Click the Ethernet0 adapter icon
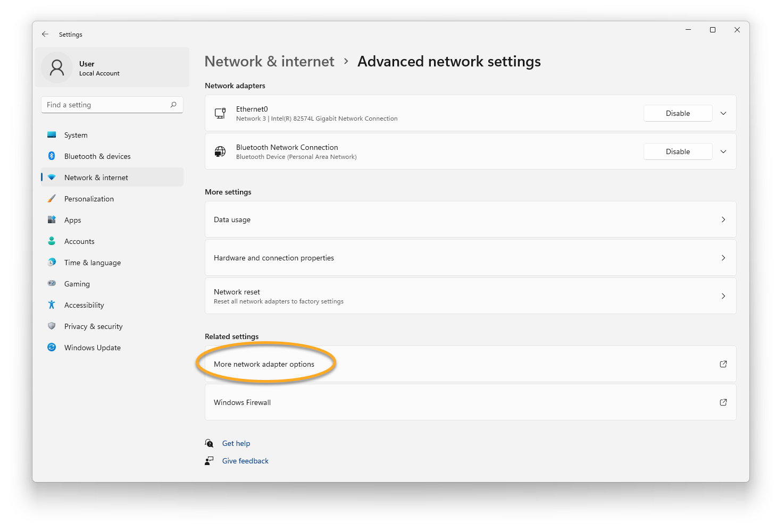Screen dimensions: 784x532 tap(220, 113)
